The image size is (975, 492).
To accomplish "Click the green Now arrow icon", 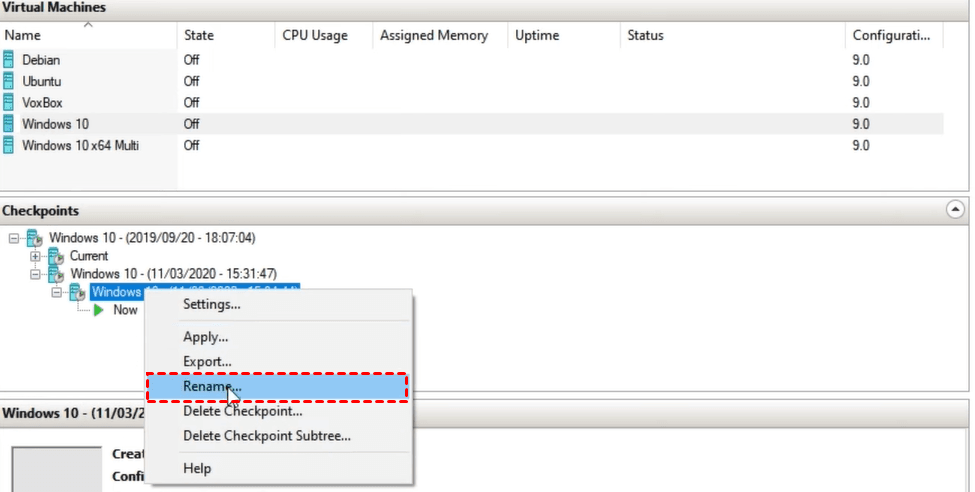I will [x=99, y=310].
